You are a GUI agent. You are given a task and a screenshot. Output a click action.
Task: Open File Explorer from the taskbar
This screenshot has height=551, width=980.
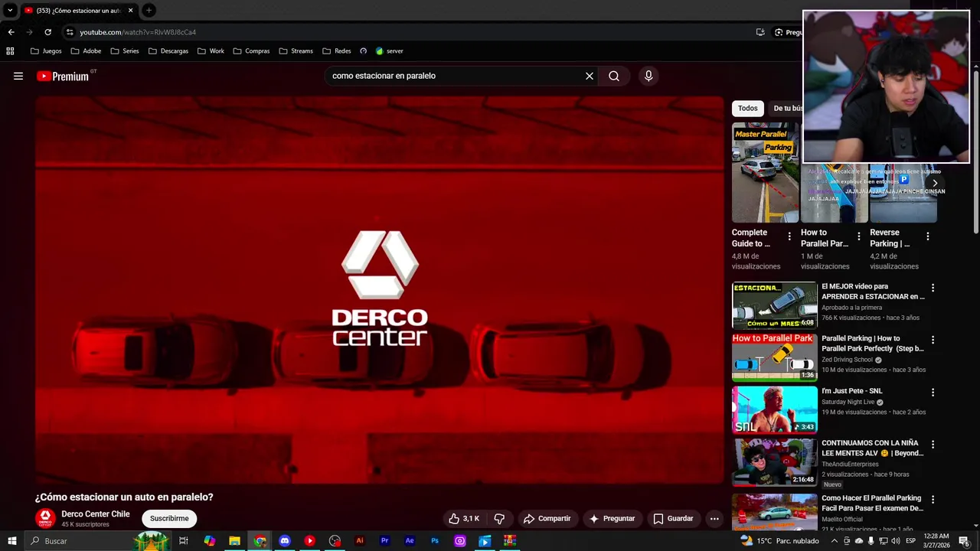(234, 541)
